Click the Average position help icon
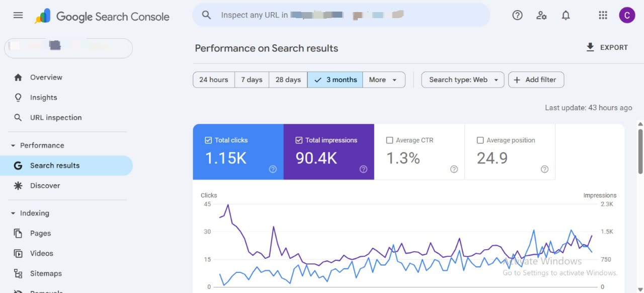Screen dimensions: 644x293 tap(544, 169)
